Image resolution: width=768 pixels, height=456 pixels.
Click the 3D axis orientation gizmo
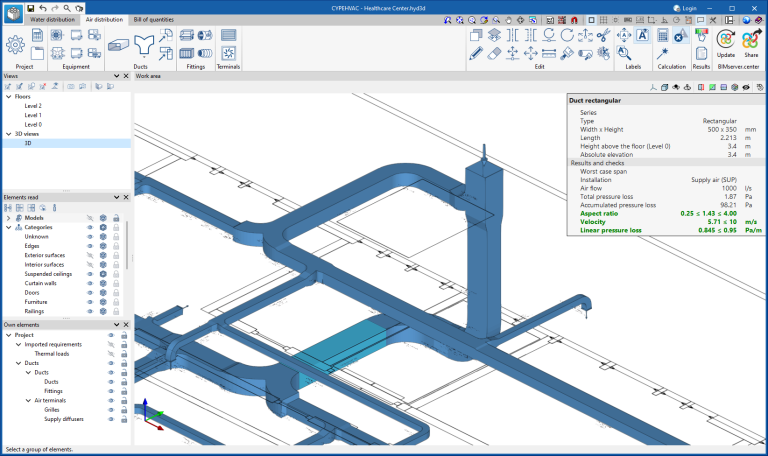[152, 414]
